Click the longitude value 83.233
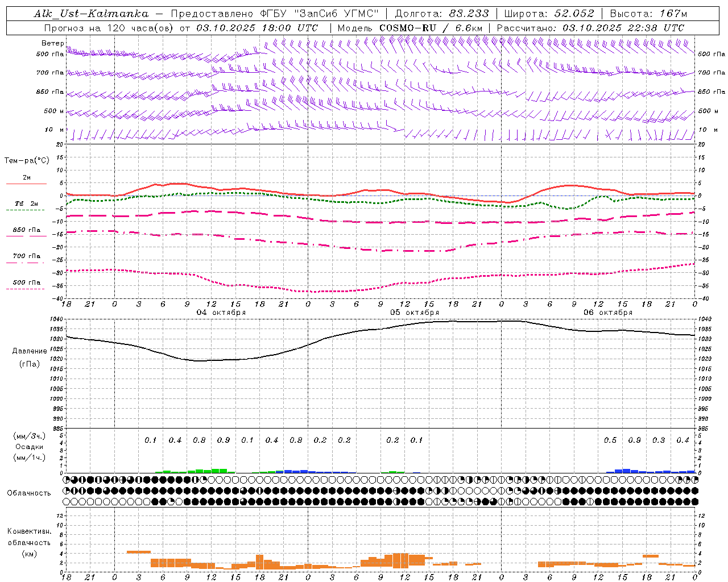 [x=469, y=14]
